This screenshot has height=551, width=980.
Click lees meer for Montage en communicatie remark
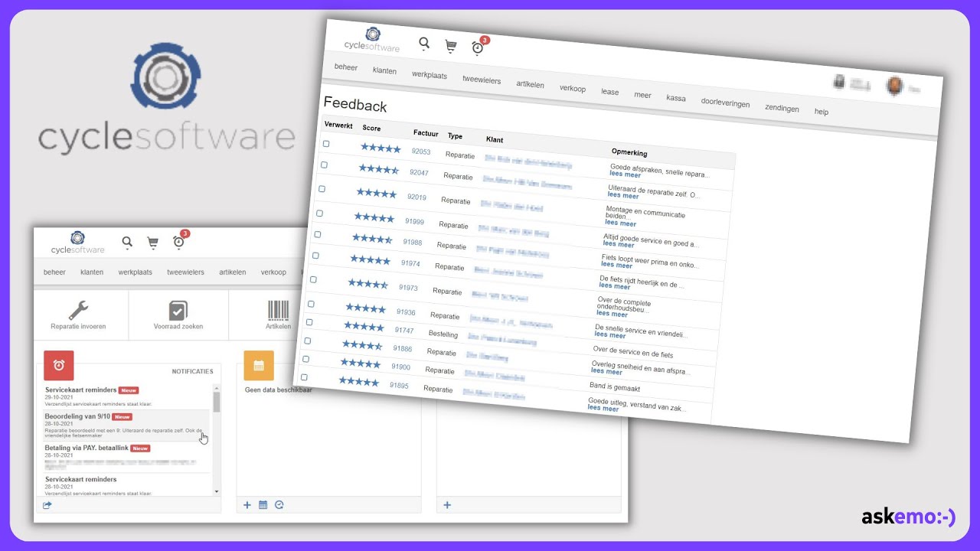click(x=620, y=223)
